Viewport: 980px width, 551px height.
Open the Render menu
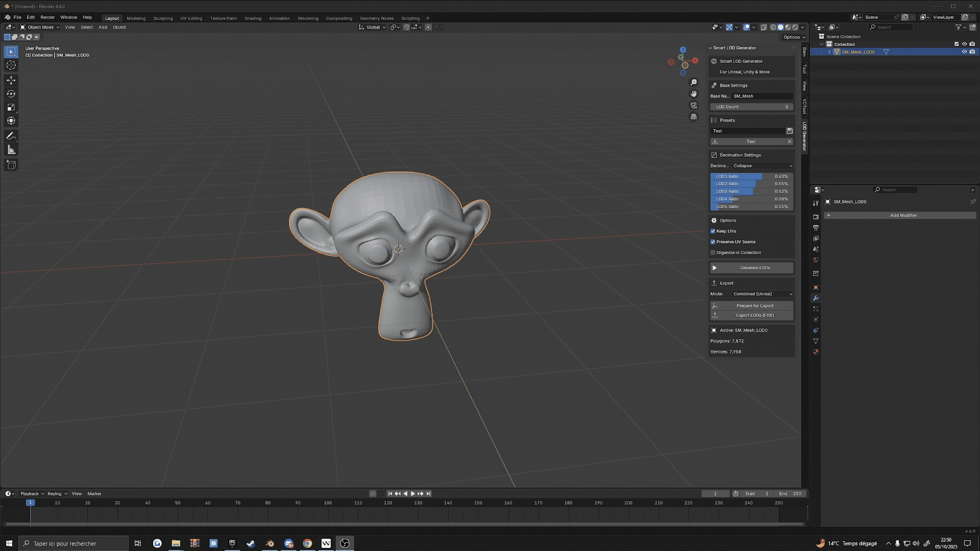[47, 17]
